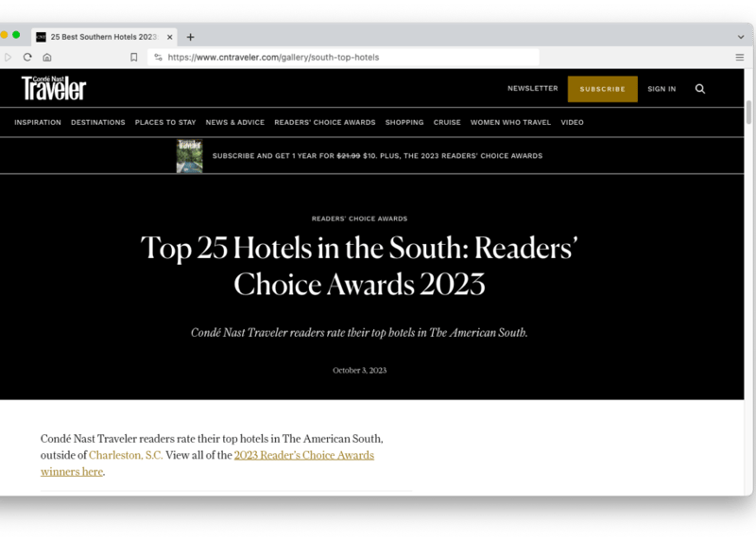Close the 25 Best Southern Hotels tab
This screenshot has width=756, height=541.
pyautogui.click(x=170, y=37)
